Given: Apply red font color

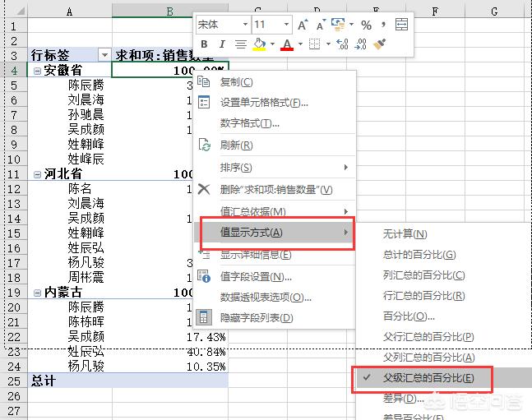Looking at the screenshot, I should pos(287,44).
